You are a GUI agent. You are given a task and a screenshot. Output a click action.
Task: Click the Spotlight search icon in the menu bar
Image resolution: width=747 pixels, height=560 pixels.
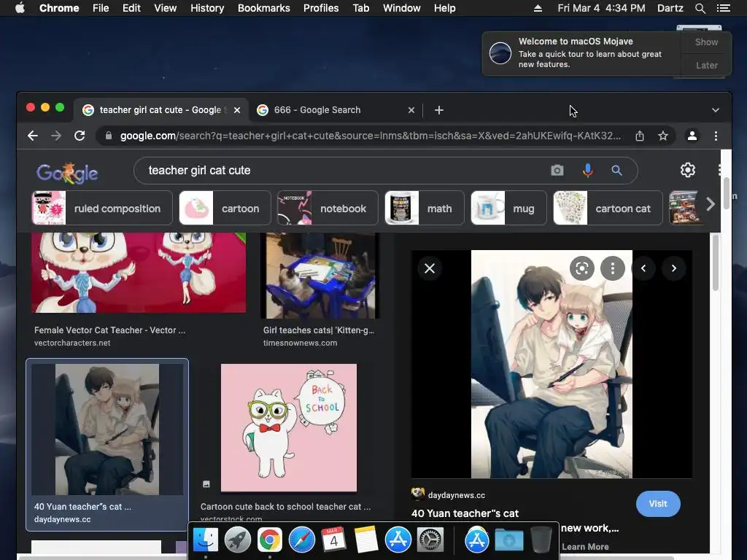(700, 8)
